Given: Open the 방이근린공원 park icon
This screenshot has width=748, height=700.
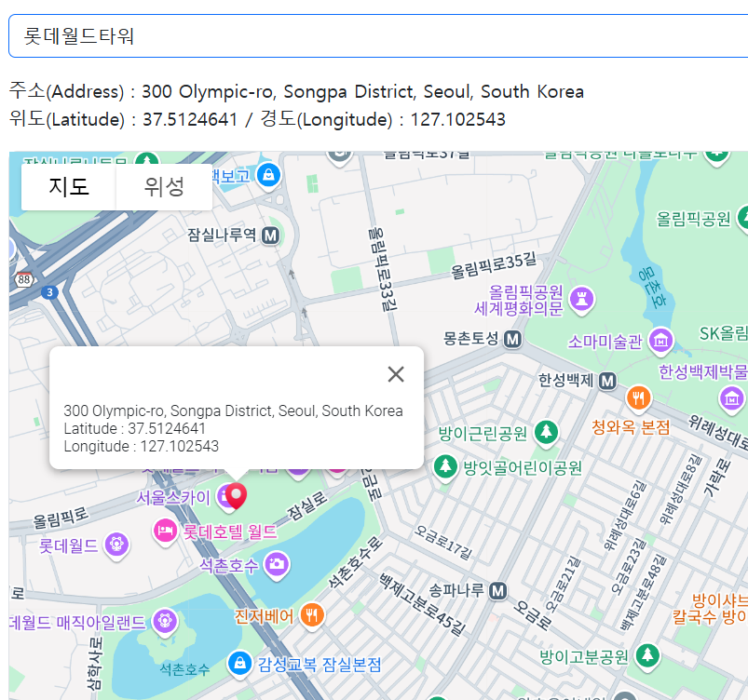Looking at the screenshot, I should pyautogui.click(x=547, y=433).
